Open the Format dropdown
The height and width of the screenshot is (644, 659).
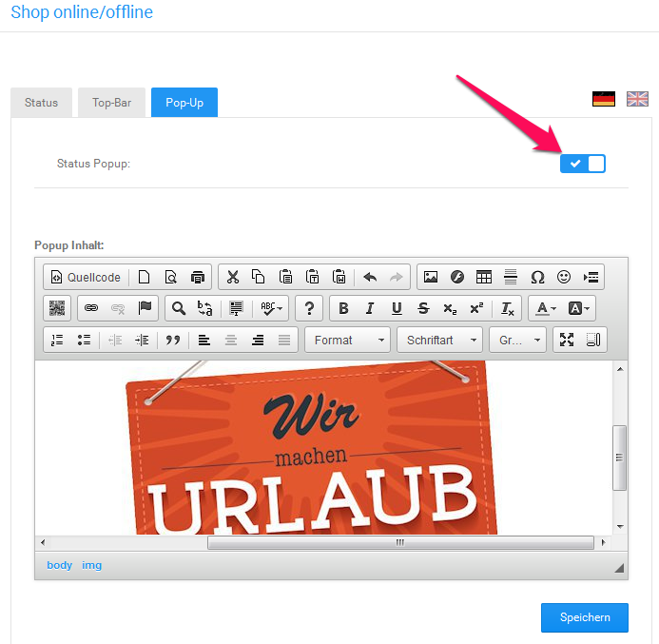[348, 340]
